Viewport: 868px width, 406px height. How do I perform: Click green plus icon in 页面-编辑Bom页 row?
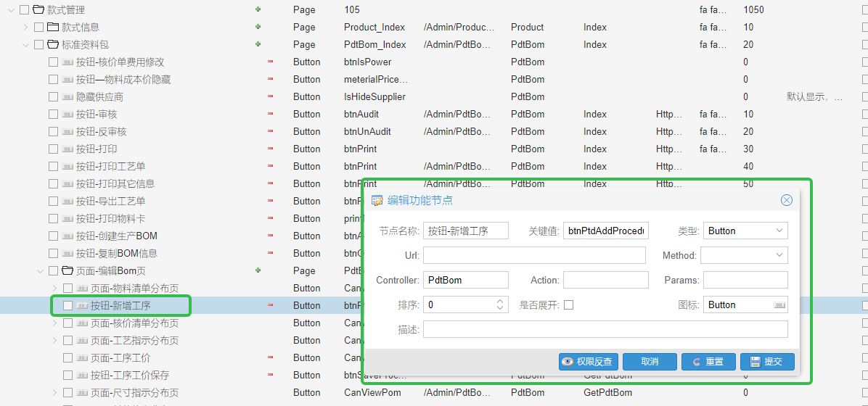tap(258, 270)
